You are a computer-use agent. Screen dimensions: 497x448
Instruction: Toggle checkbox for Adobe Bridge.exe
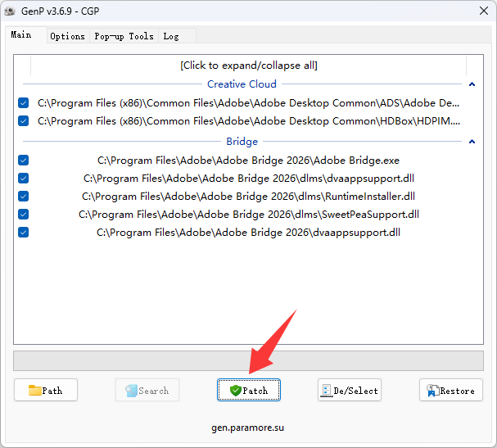24,160
